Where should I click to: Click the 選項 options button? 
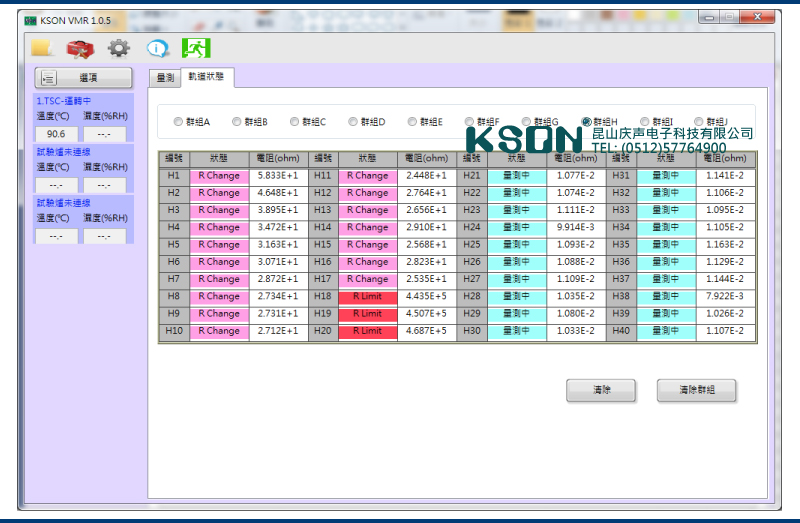point(83,78)
